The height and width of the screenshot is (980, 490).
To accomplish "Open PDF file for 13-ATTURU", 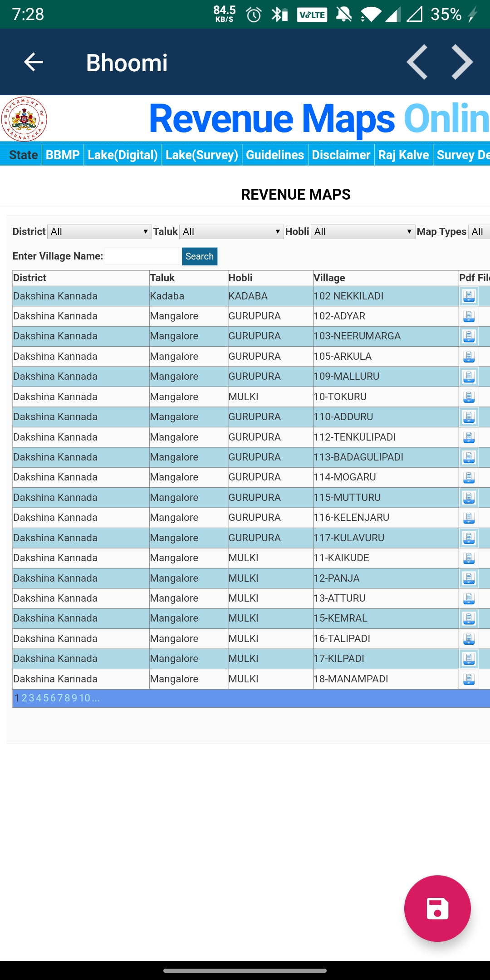I will point(469,598).
